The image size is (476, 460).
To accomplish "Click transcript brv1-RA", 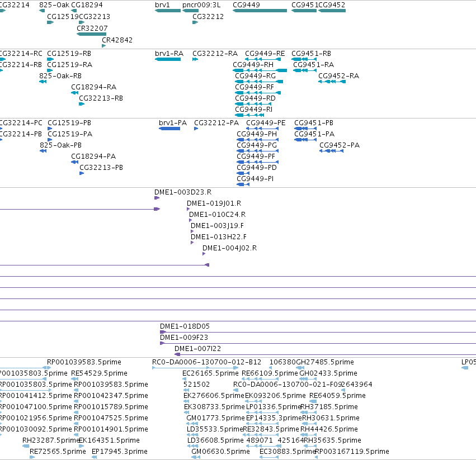I will 168,59.
